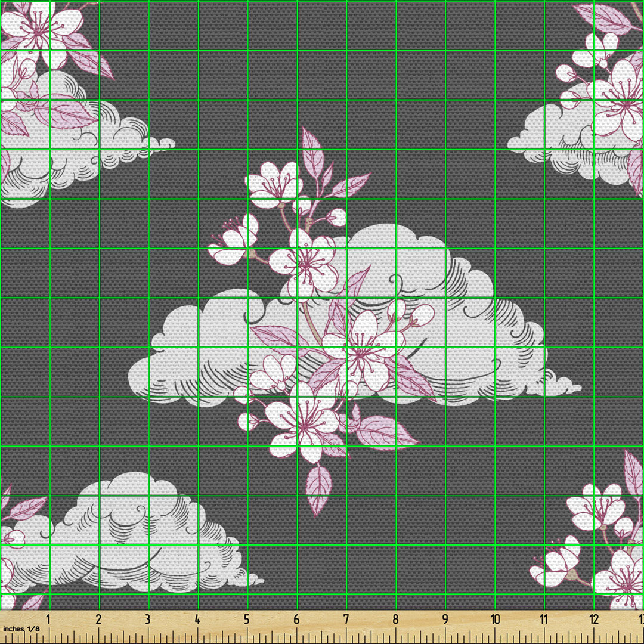Click the ruler's number 5

click(x=246, y=619)
